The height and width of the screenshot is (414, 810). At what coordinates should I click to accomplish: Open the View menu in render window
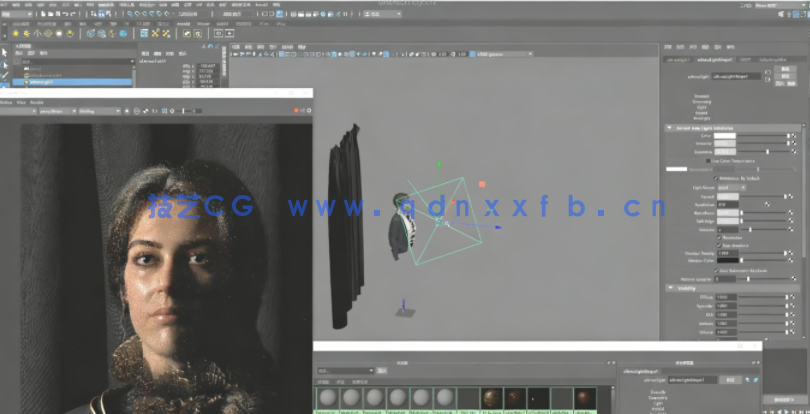coord(20,102)
